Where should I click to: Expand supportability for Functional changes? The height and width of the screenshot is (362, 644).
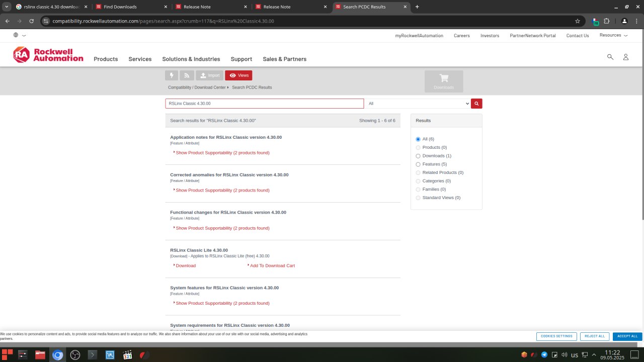point(222,228)
